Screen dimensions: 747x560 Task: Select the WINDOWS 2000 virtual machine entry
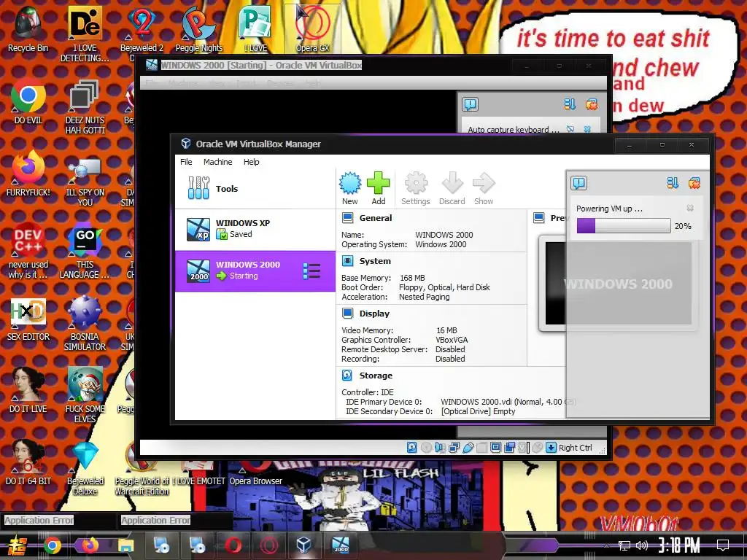coord(255,271)
